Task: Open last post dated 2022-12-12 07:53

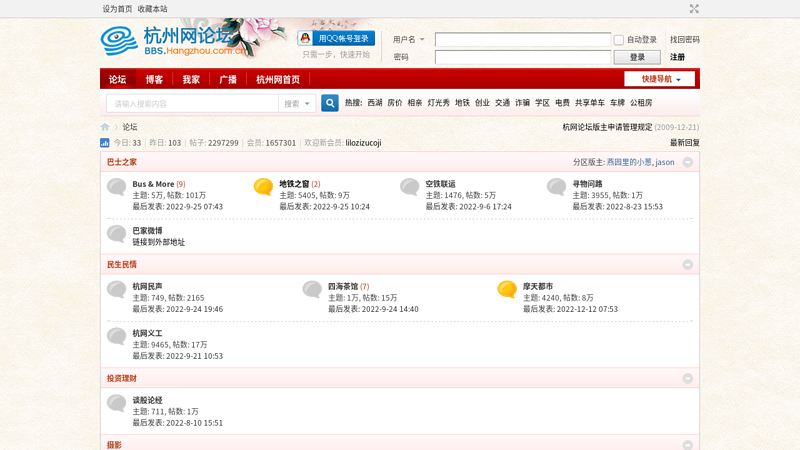Action: click(587, 309)
